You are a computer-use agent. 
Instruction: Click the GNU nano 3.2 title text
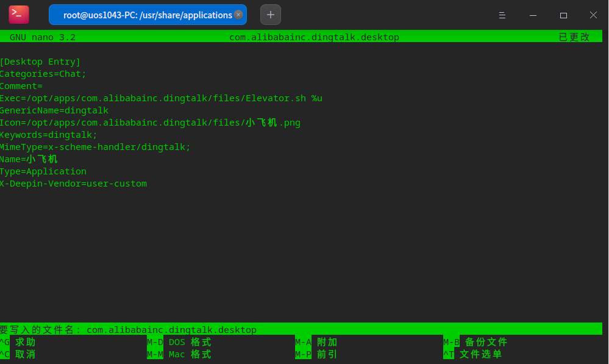(x=43, y=37)
